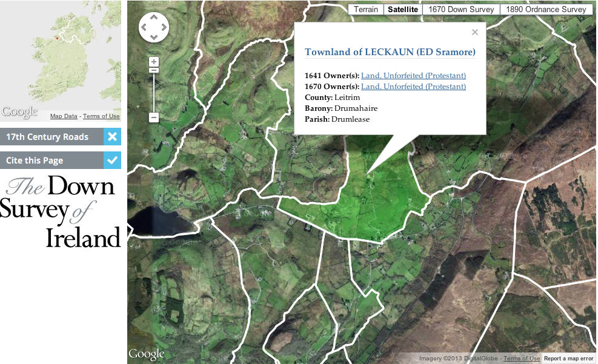Pan the map west with the compass control

coord(144,27)
